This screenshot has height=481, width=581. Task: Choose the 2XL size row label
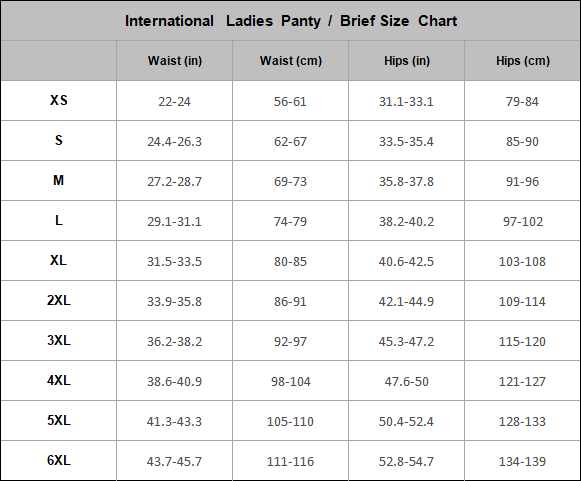point(59,300)
